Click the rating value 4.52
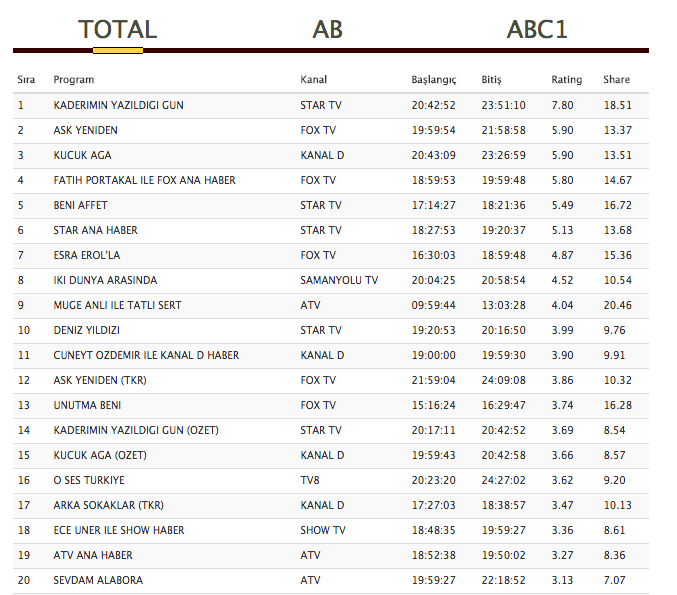This screenshot has width=677, height=595. click(562, 280)
